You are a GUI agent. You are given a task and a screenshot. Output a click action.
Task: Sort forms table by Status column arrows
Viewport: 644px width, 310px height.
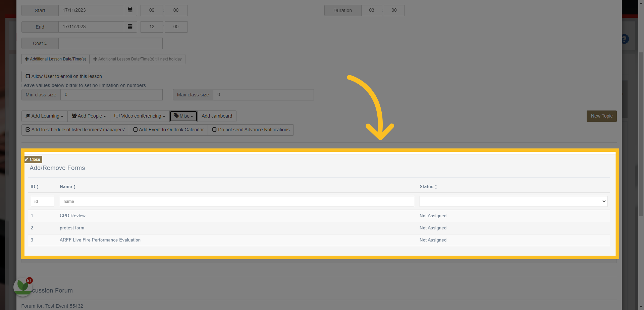pos(436,187)
